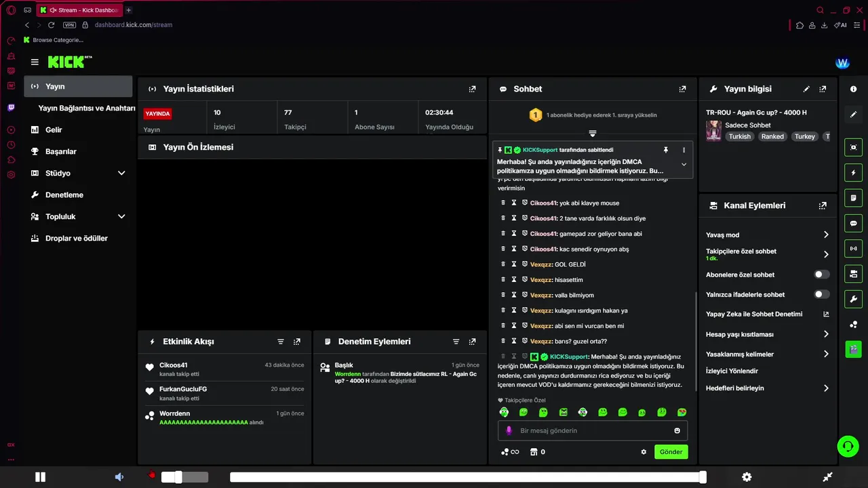Viewport: 868px width, 488px height.
Task: Click the broadcast signal icon in right sidebar
Action: [x=853, y=249]
